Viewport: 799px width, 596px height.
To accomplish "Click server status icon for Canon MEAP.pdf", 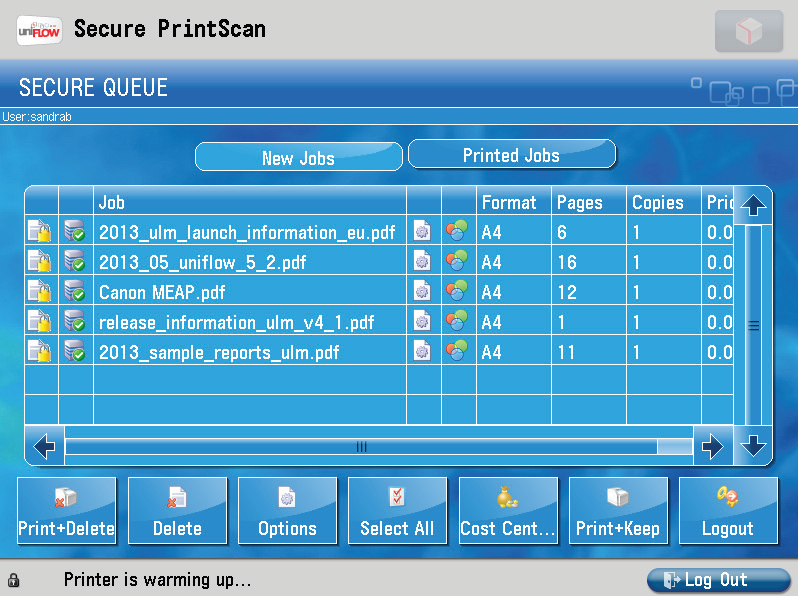I will 75,291.
